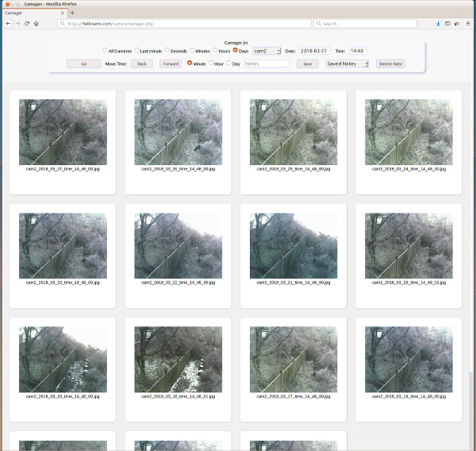The height and width of the screenshot is (451, 476).
Task: Open thumbnail cam2_2018_03_23_time_14_48_00.jpg
Action: coord(63,246)
